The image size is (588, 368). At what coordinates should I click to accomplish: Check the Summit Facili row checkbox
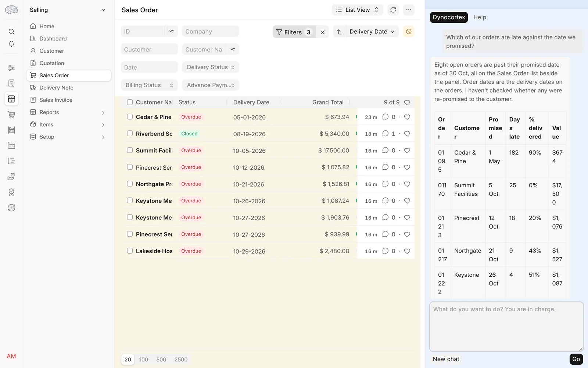pos(130,150)
